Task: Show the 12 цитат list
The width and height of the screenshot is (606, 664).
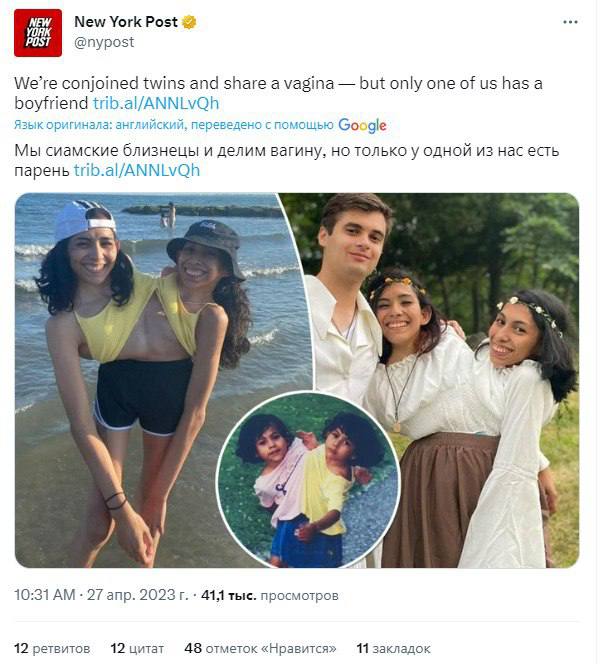Action: 137,648
